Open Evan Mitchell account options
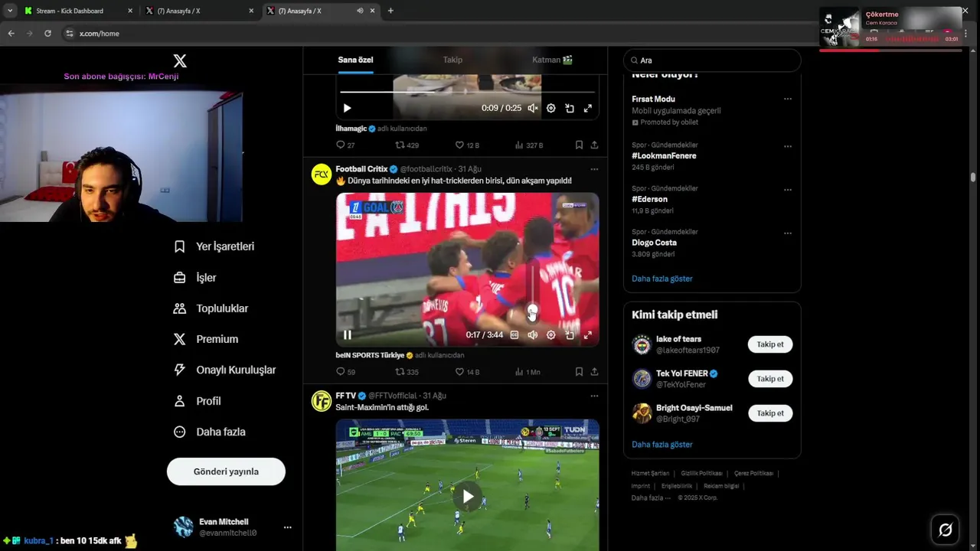The height and width of the screenshot is (551, 980). (x=288, y=527)
